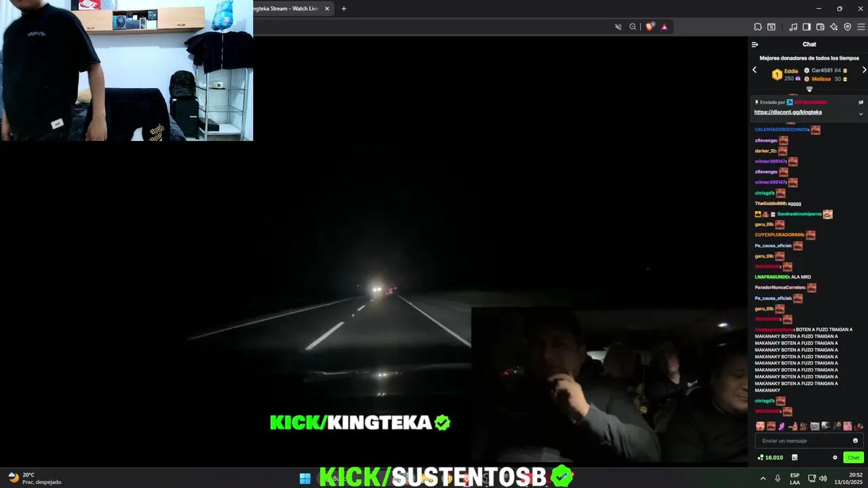This screenshot has height=488, width=868.
Task: Expand the pinned message chevron
Action: pos(861,114)
